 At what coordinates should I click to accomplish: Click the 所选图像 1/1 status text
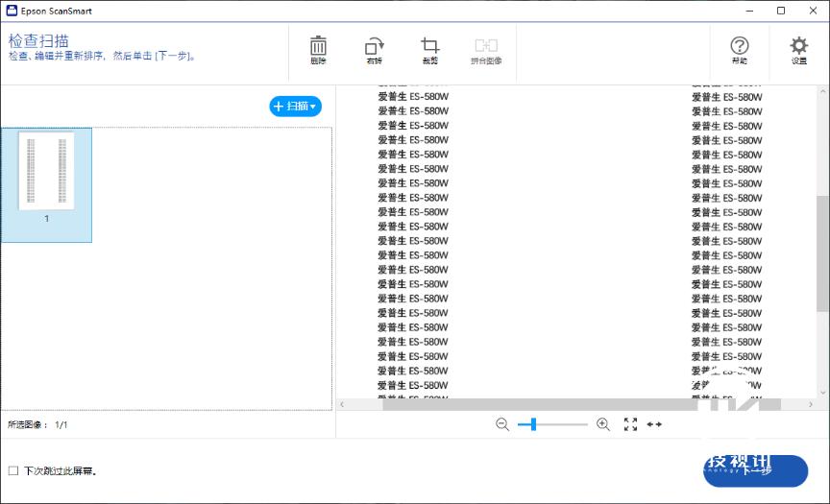(x=37, y=424)
